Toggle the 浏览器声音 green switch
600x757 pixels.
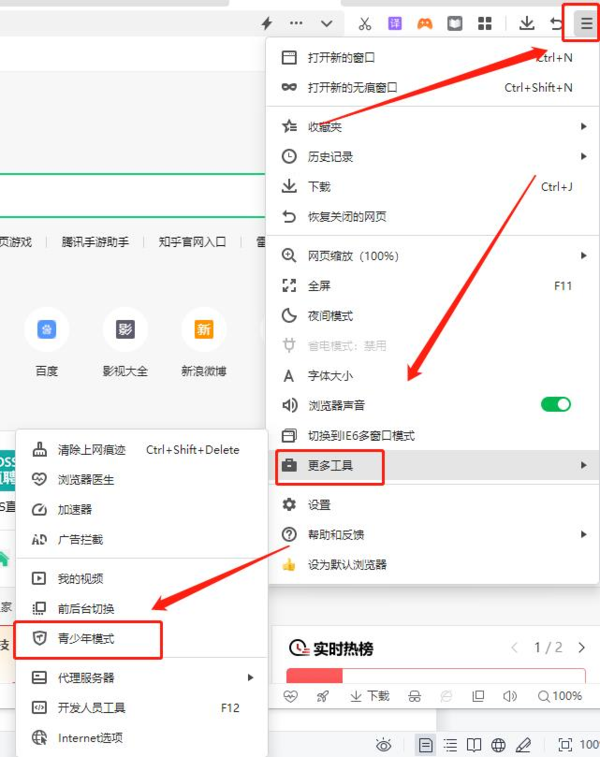[x=556, y=405]
